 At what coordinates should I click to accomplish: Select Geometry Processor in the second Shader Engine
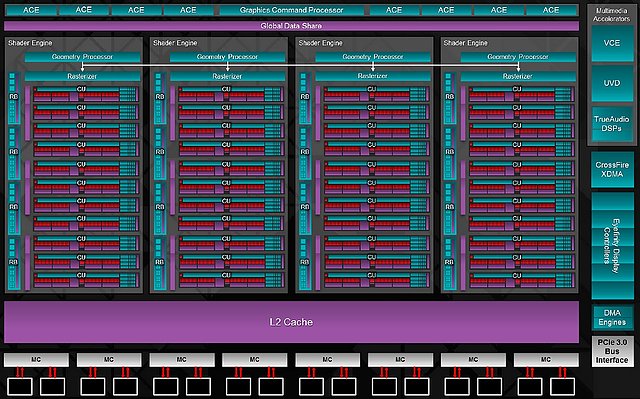click(x=227, y=57)
